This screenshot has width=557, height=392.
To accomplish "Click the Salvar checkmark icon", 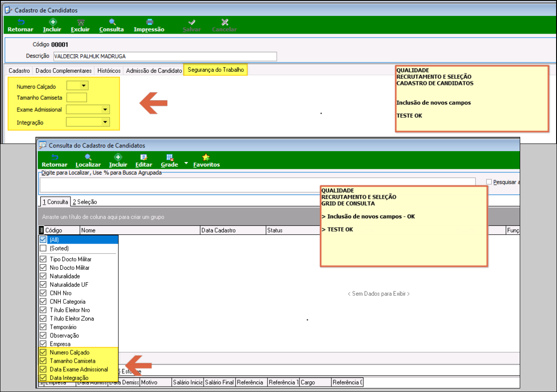I will pos(192,22).
